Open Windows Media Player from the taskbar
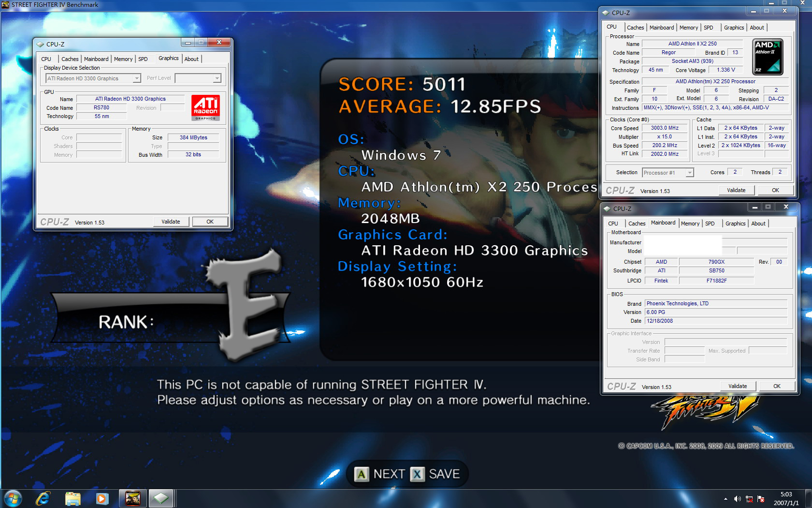Image resolution: width=812 pixels, height=508 pixels. [102, 498]
